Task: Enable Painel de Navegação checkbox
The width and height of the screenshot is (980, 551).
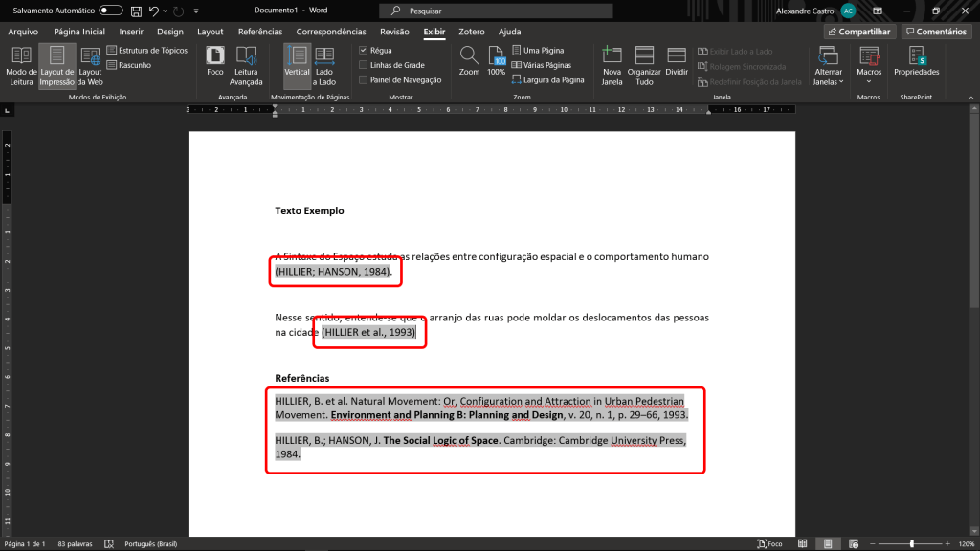Action: (x=364, y=80)
